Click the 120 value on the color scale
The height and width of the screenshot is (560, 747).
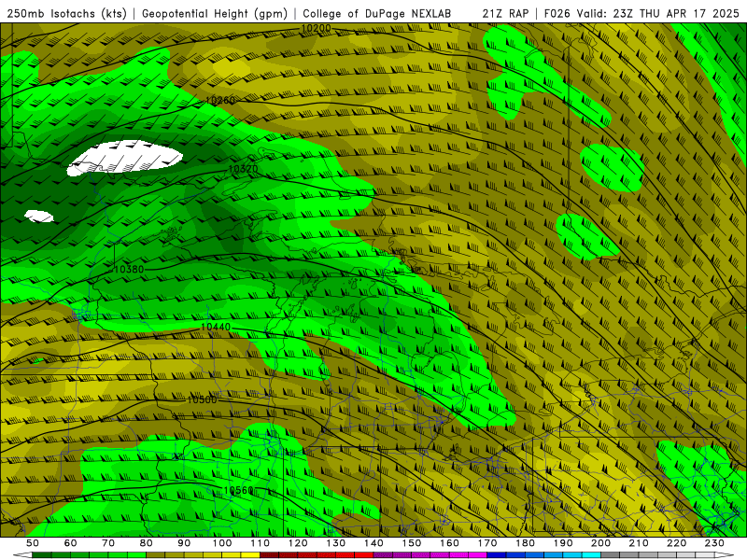pos(298,543)
